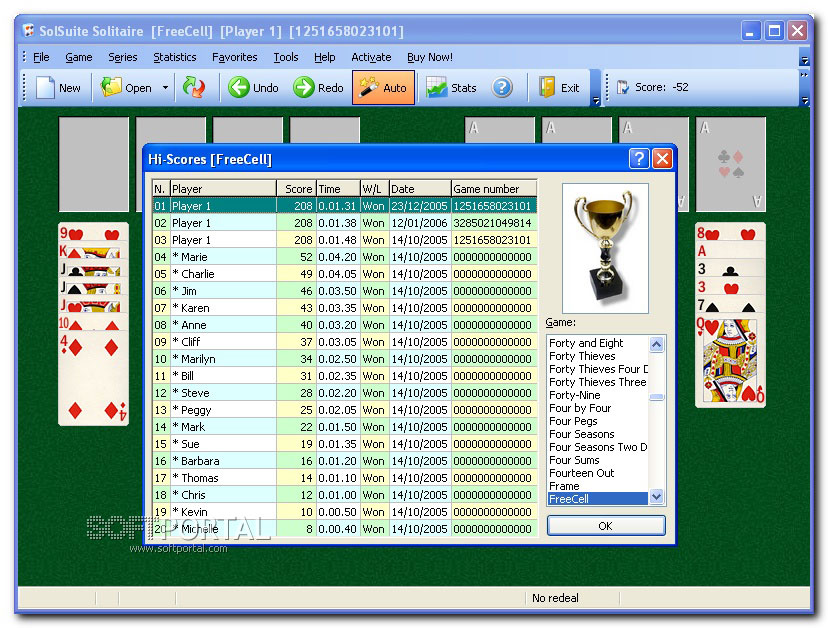Click the blue help question icon in toolbar
The height and width of the screenshot is (628, 828).
coord(502,88)
